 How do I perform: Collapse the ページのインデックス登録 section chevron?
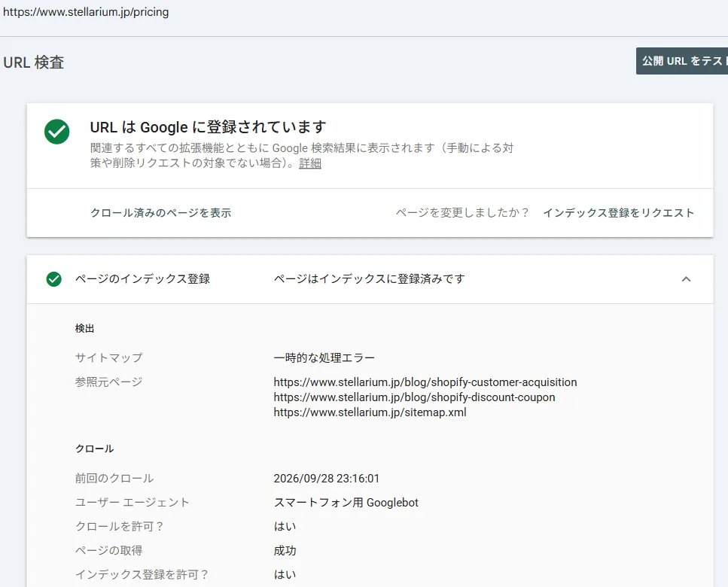[686, 279]
